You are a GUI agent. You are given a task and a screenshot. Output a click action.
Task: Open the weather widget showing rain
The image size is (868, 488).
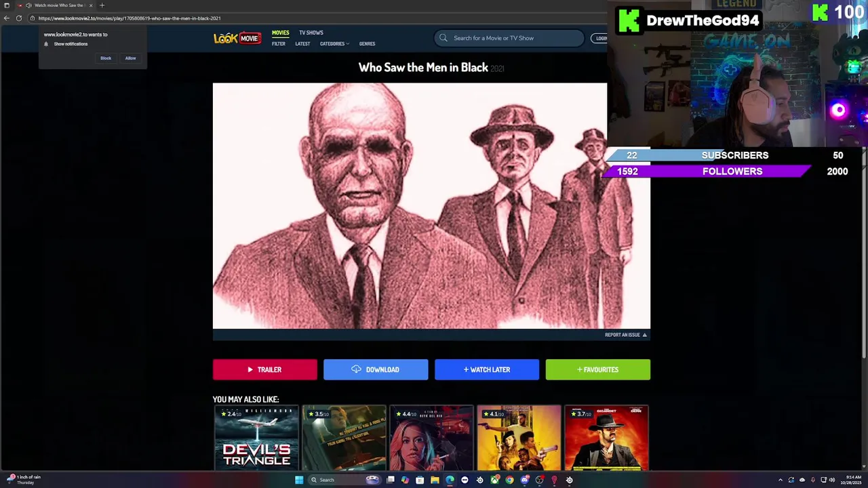(22, 480)
